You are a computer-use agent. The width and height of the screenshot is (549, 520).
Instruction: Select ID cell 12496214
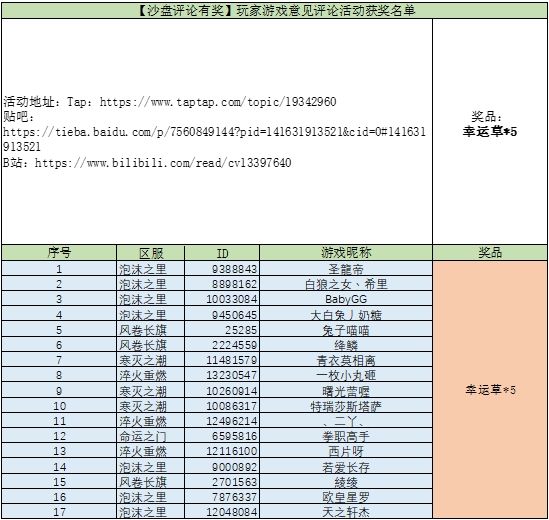(222, 421)
